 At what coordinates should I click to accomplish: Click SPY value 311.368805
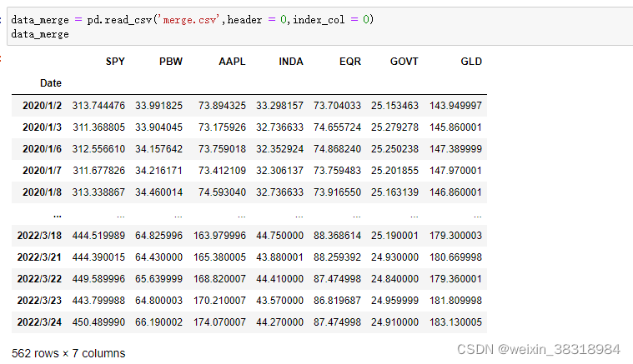click(x=98, y=127)
